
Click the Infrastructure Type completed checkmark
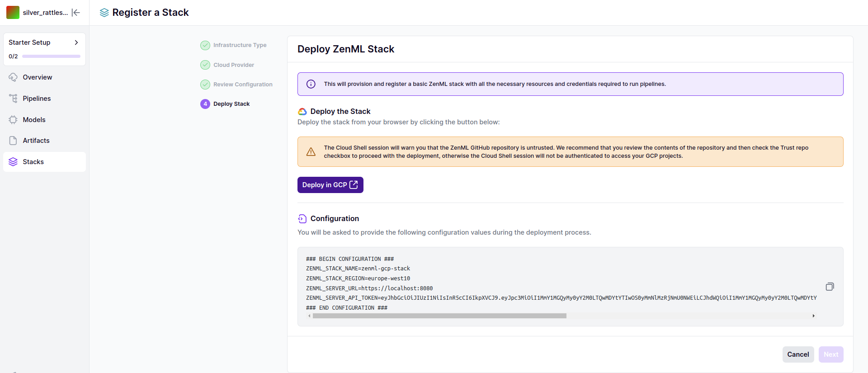[x=205, y=45]
